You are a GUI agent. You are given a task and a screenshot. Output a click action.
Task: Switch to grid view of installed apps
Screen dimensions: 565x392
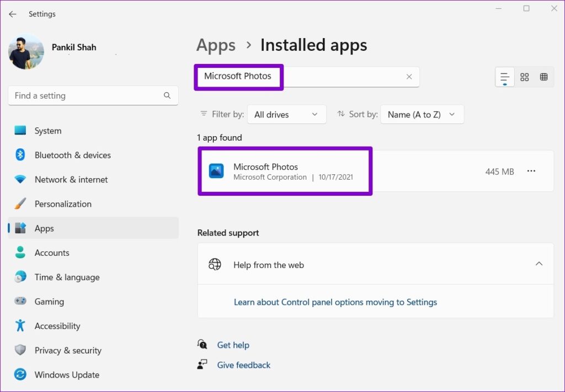click(x=544, y=77)
